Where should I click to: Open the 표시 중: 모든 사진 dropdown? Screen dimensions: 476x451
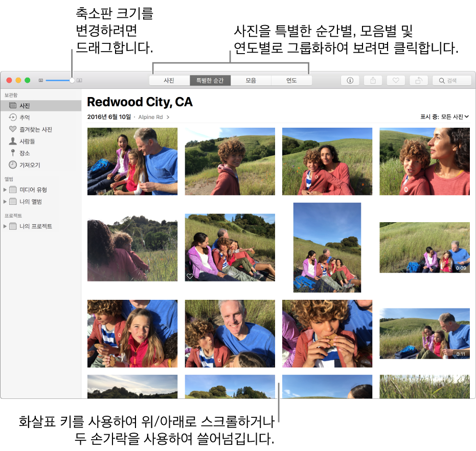[x=444, y=117]
